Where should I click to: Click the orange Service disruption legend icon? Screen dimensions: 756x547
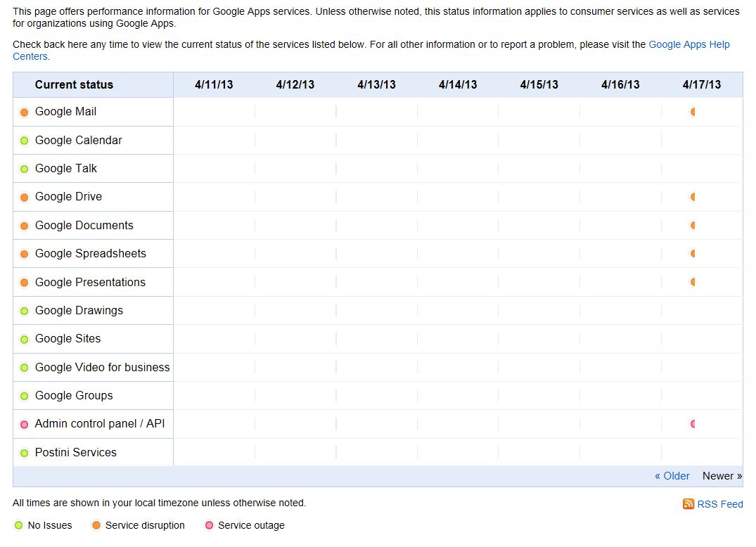(x=96, y=525)
